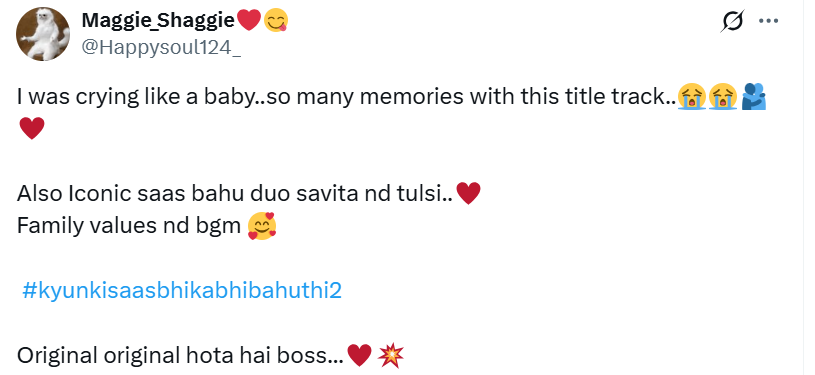Visit the @Happysoul124_ handle link
The height and width of the screenshot is (375, 815).
point(161,47)
